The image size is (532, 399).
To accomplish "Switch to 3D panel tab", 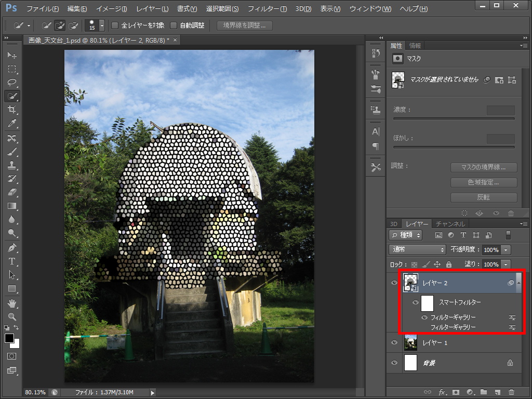I will coord(394,224).
